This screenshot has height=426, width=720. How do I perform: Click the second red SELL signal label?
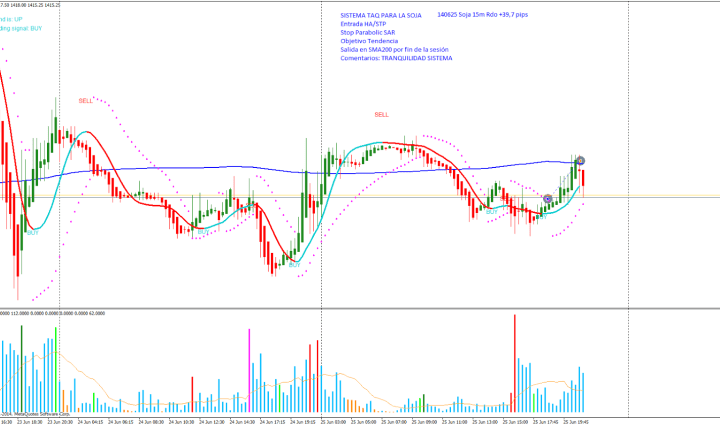(x=381, y=115)
